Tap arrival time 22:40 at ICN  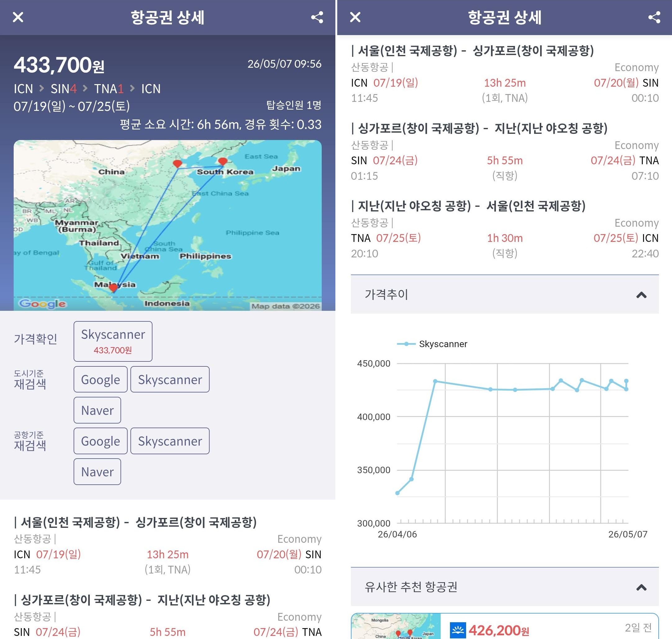[645, 253]
